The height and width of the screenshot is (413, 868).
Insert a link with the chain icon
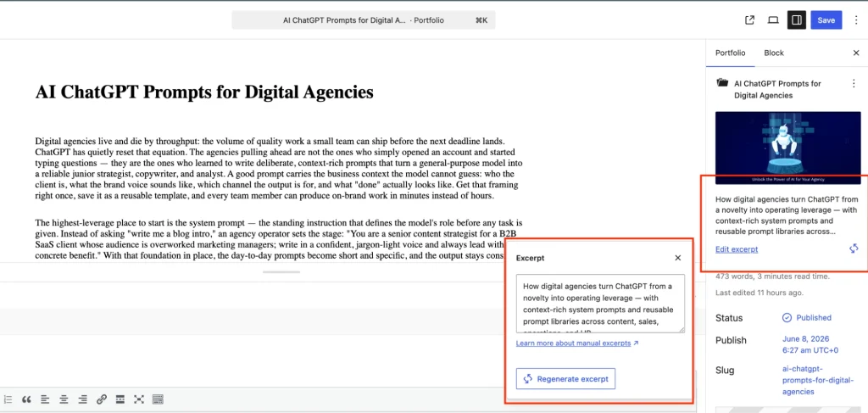click(102, 399)
